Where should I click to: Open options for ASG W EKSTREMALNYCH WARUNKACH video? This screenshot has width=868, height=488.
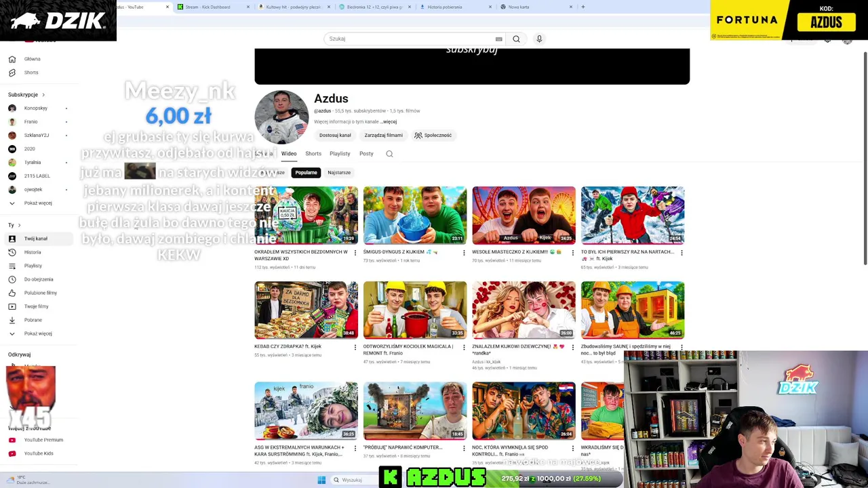point(355,448)
